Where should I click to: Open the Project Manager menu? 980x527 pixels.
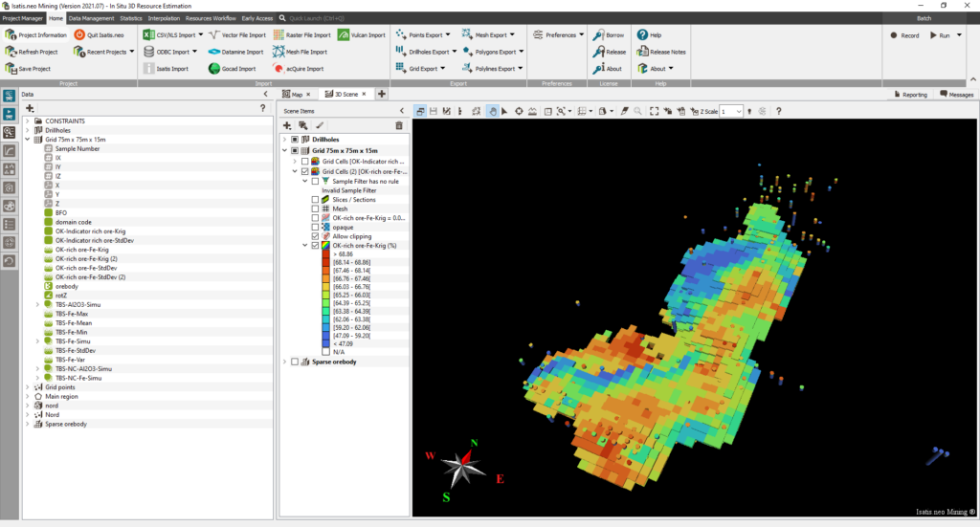(23, 18)
